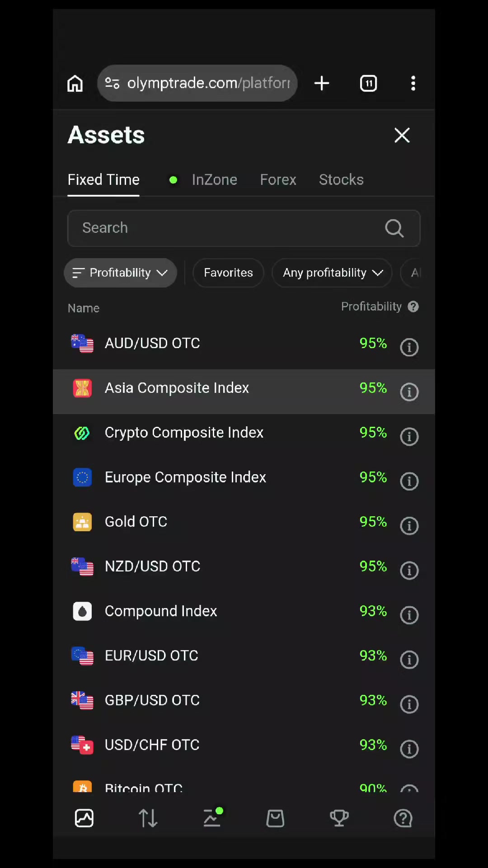
Task: Show info for AUD/USD OTC asset
Action: click(x=409, y=347)
